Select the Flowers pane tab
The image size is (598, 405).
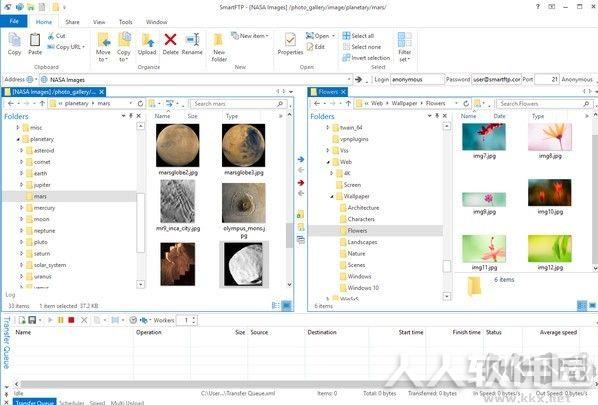click(328, 92)
